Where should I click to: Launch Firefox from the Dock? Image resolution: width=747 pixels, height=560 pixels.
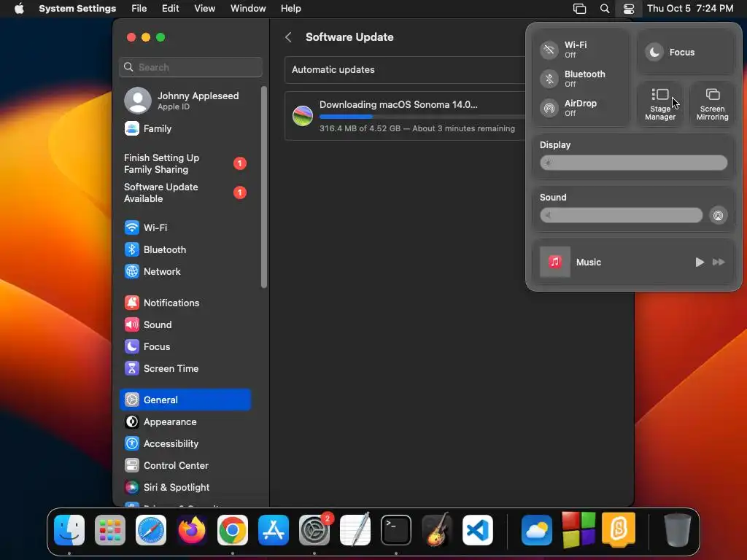click(192, 530)
